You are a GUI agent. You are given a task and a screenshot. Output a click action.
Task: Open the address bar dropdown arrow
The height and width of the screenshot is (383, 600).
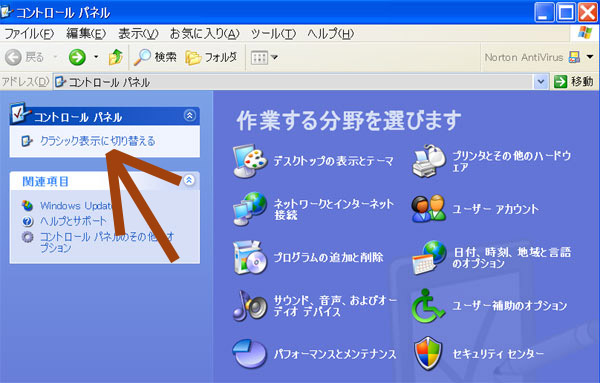(x=541, y=81)
